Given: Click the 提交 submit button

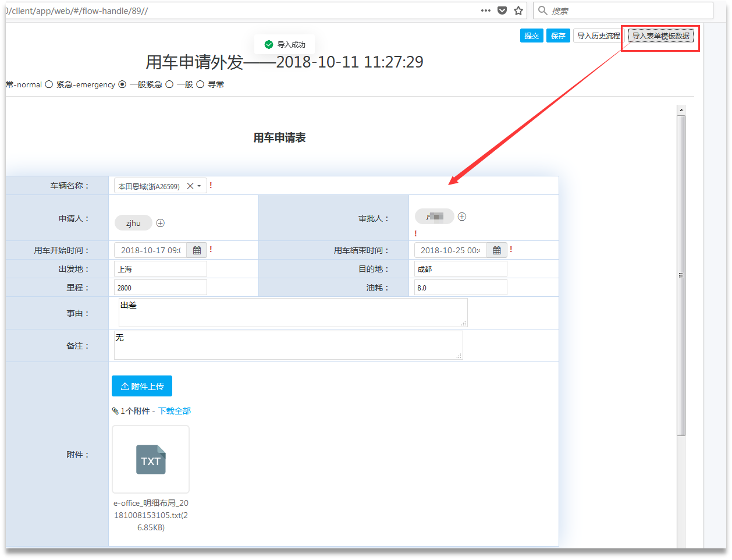Looking at the screenshot, I should [531, 36].
